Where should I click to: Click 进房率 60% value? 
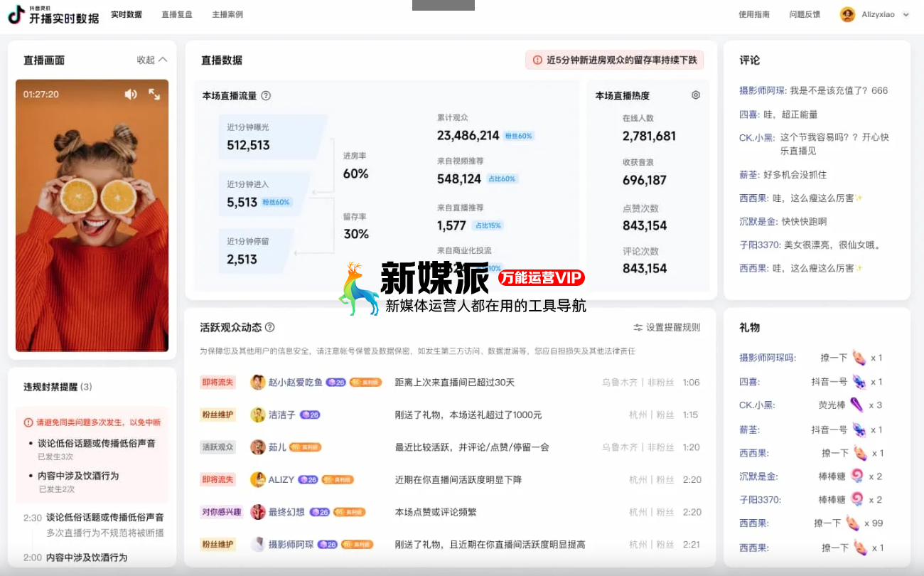[356, 174]
